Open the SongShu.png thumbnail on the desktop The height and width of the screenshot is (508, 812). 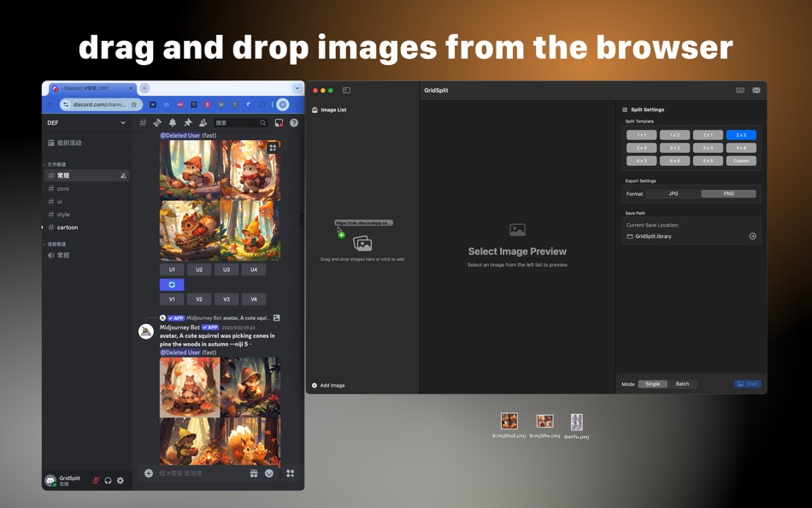pos(544,421)
